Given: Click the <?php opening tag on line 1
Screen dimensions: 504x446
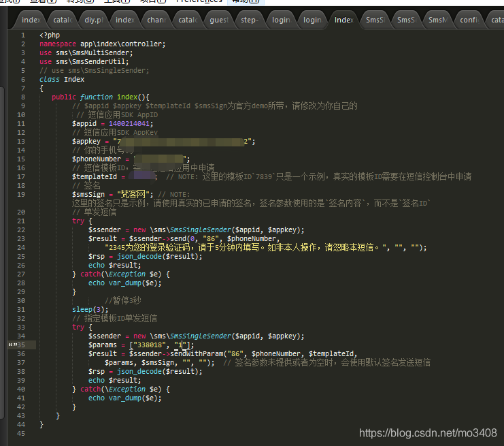Looking at the screenshot, I should click(50, 35).
